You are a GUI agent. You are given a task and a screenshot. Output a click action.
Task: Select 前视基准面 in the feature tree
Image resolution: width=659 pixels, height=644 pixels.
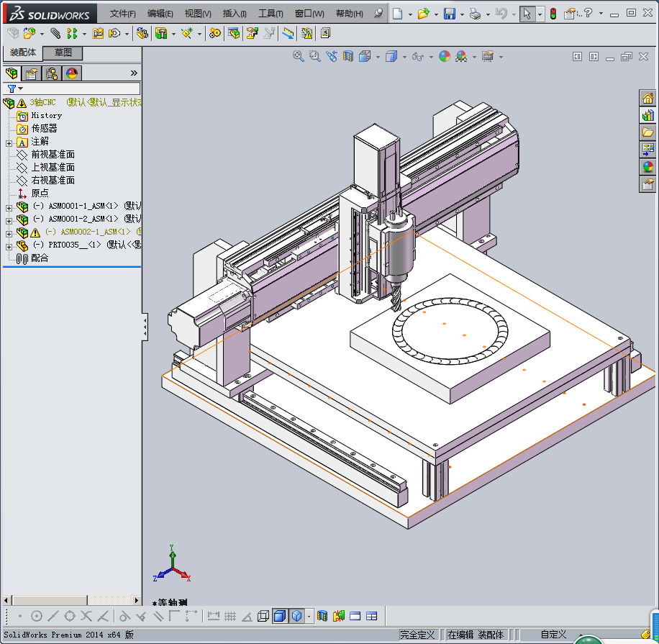pos(53,155)
